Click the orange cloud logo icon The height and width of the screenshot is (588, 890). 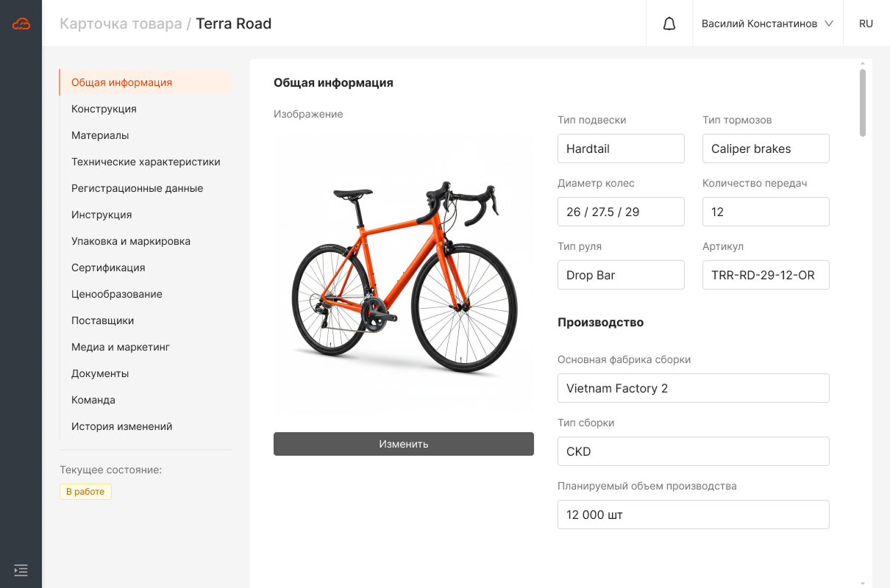21,24
